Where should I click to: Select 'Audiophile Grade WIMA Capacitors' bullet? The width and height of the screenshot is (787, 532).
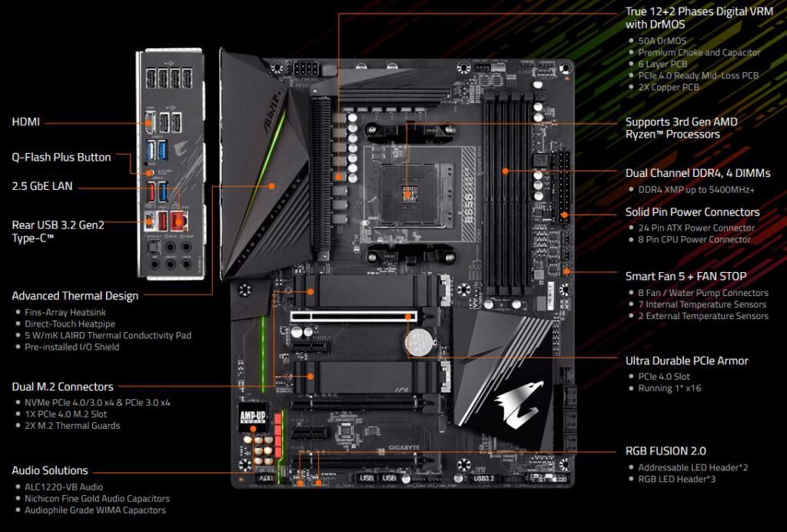pos(95,510)
